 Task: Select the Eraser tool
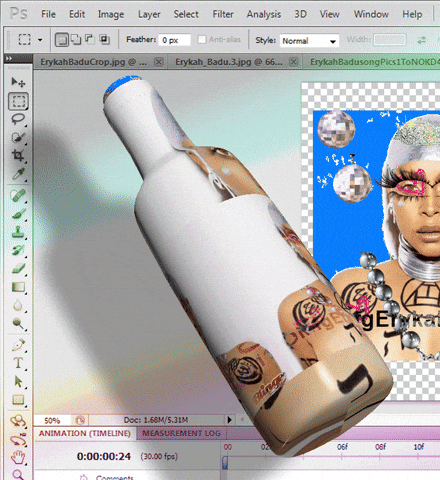(x=18, y=268)
